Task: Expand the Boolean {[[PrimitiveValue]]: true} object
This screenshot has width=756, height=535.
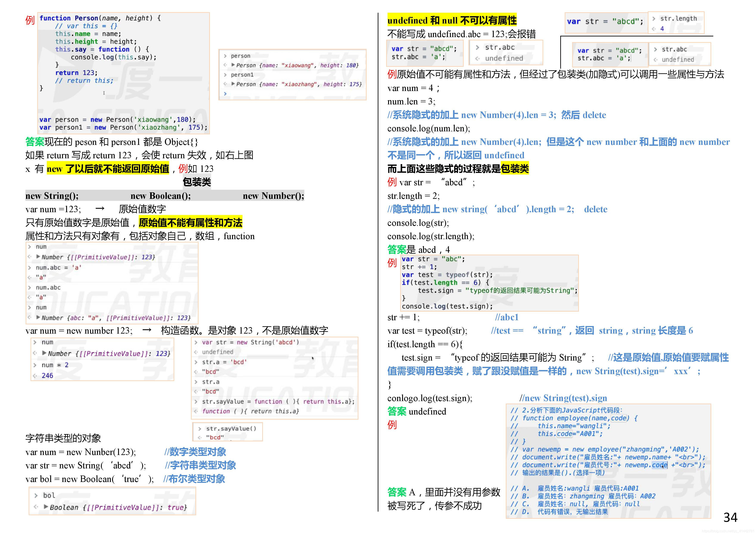Action: point(46,507)
